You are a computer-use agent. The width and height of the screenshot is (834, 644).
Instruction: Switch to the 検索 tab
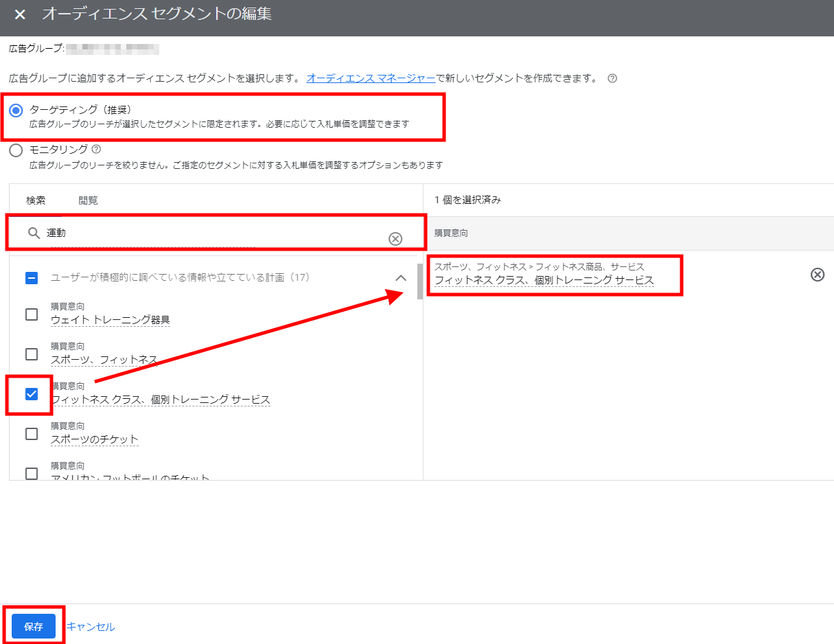(36, 200)
